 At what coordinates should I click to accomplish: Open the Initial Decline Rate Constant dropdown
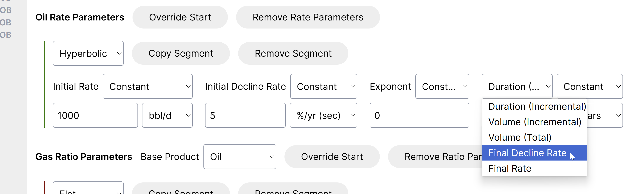coord(323,86)
